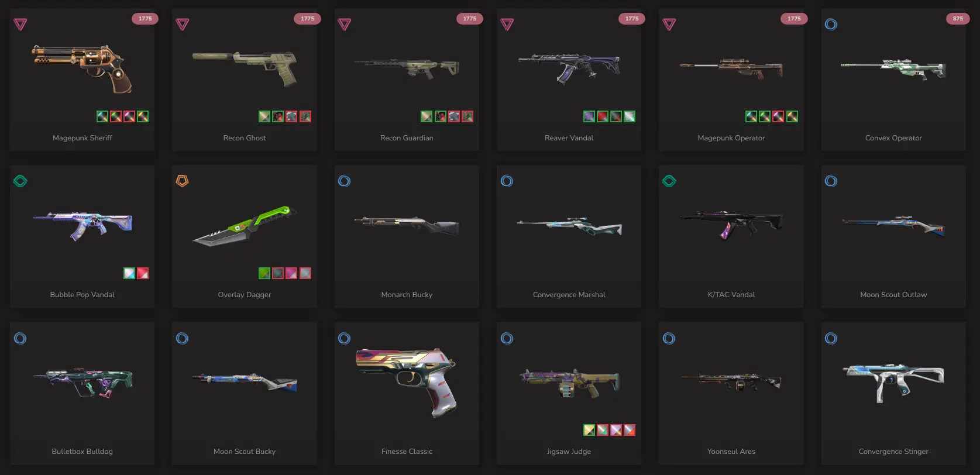980x475 pixels.
Task: Click the blue Select tier icon on Convex Operator
Action: coord(831,25)
